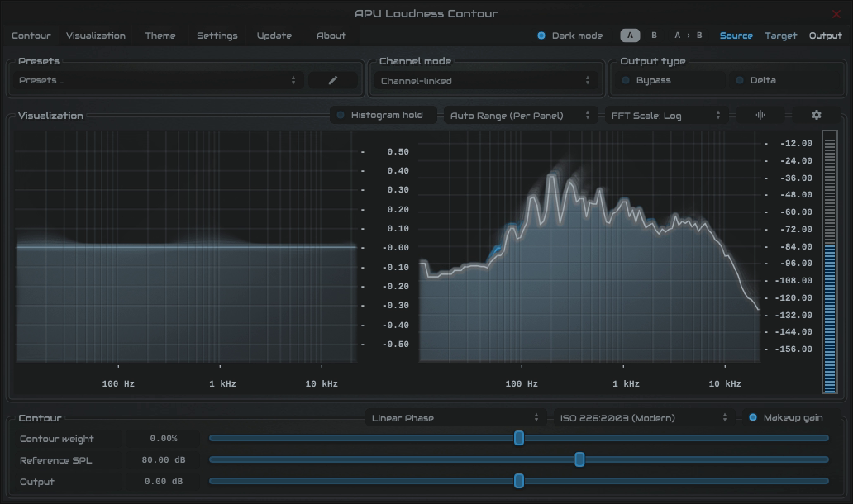The width and height of the screenshot is (853, 504).
Task: Click the -0.50 contour scale label
Action: [x=395, y=345]
